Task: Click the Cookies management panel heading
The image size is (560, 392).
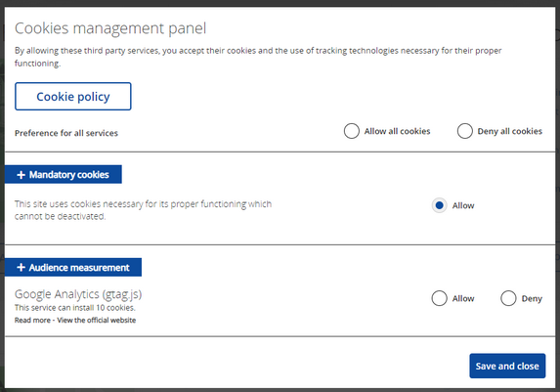Action: [110, 28]
